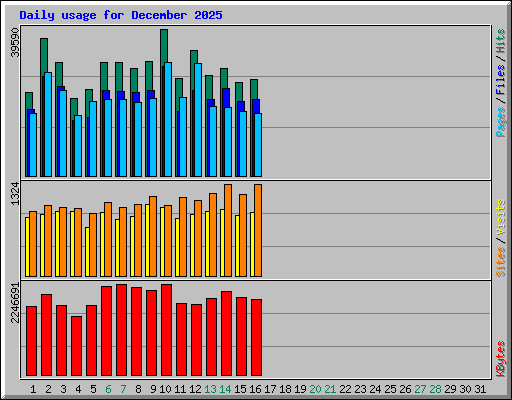The image size is (512, 400).
Task: Click the green weekend day 21 label
Action: click(x=330, y=389)
